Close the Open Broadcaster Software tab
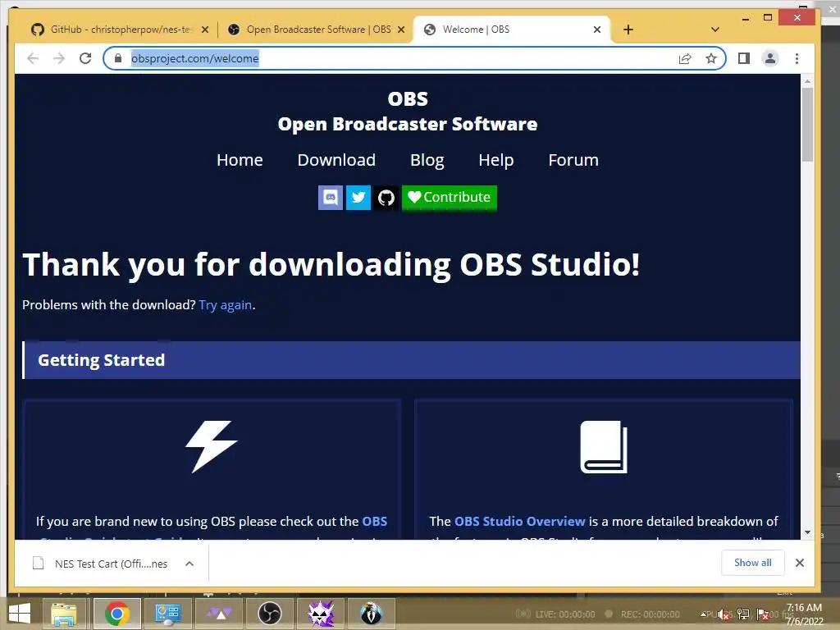 pos(400,30)
